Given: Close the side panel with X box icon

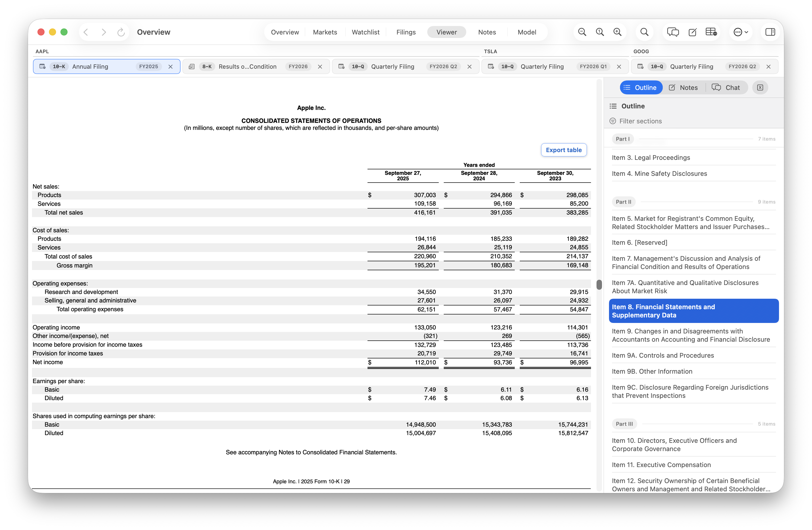Looking at the screenshot, I should click(760, 88).
